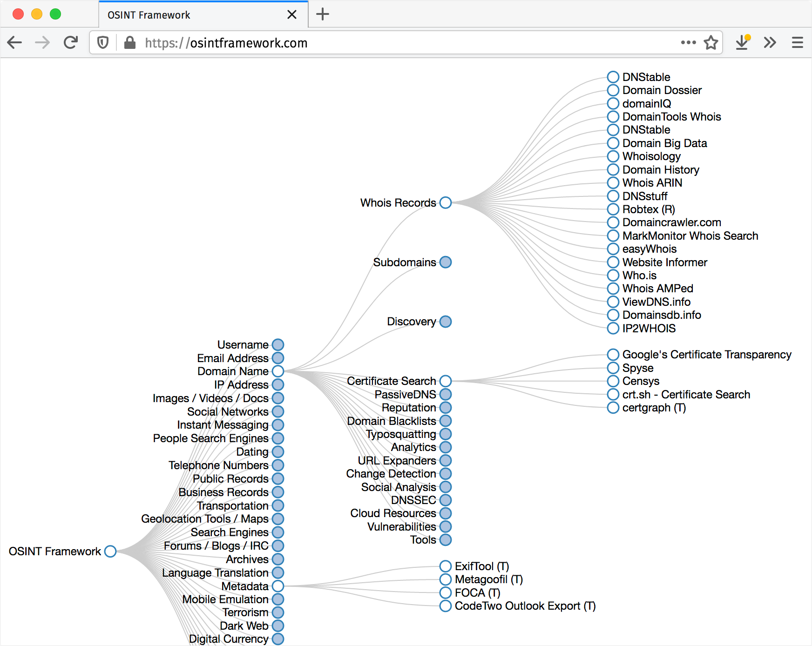Click the forward navigation arrow
The image size is (812, 646).
point(42,43)
